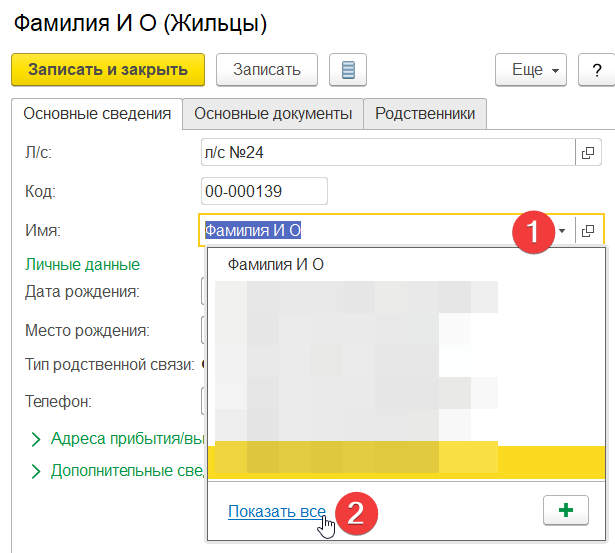Viewport: 615px width, 553px height.
Task: Open the Еще dropdown menu
Action: (531, 70)
